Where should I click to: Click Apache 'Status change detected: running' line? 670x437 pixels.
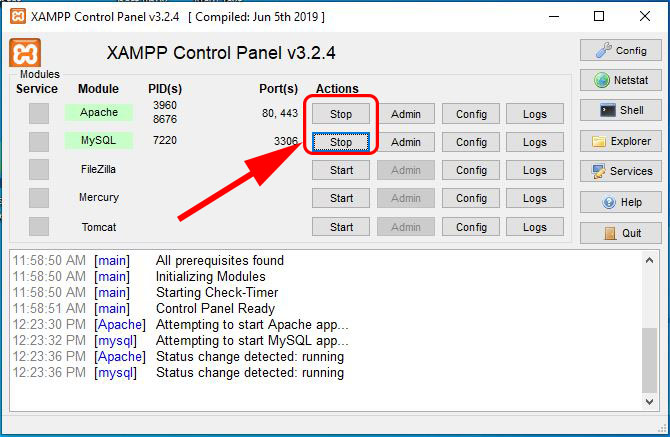coord(250,356)
